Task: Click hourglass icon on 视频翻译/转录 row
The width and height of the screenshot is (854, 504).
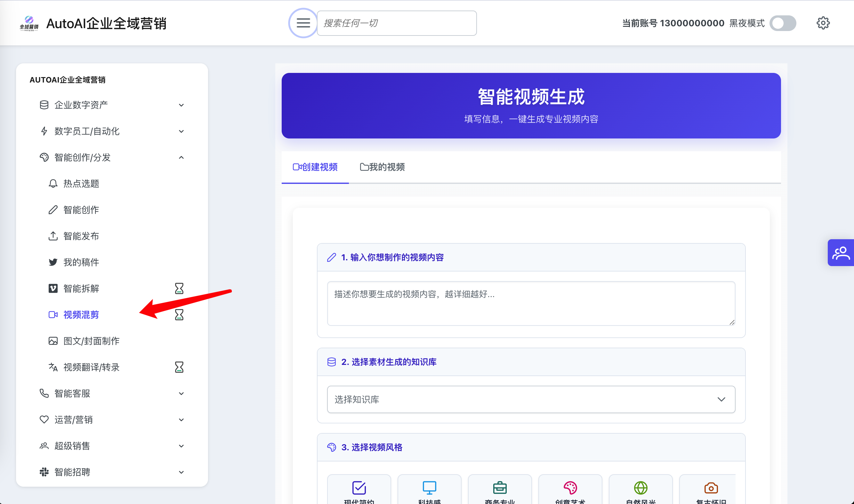Action: point(179,367)
